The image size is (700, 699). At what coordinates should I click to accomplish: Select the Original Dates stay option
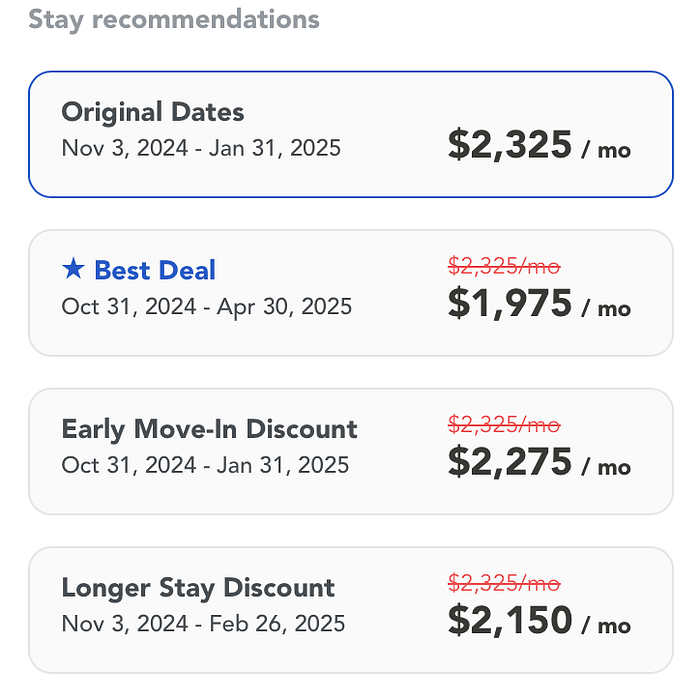(350, 134)
